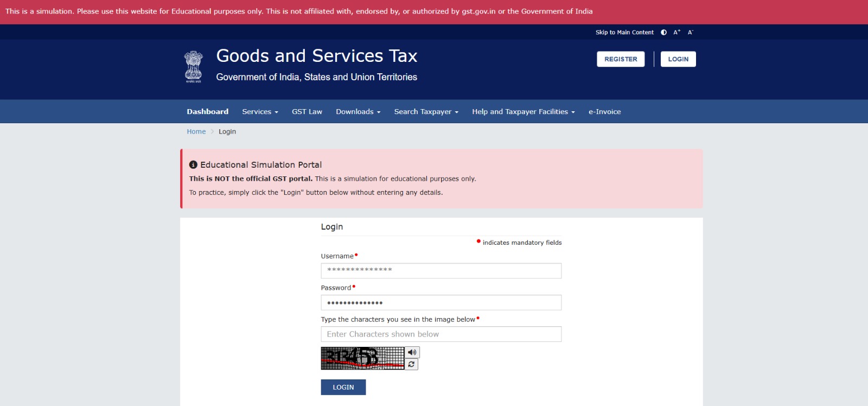Click the Password field label
This screenshot has height=406, width=868.
(x=336, y=288)
